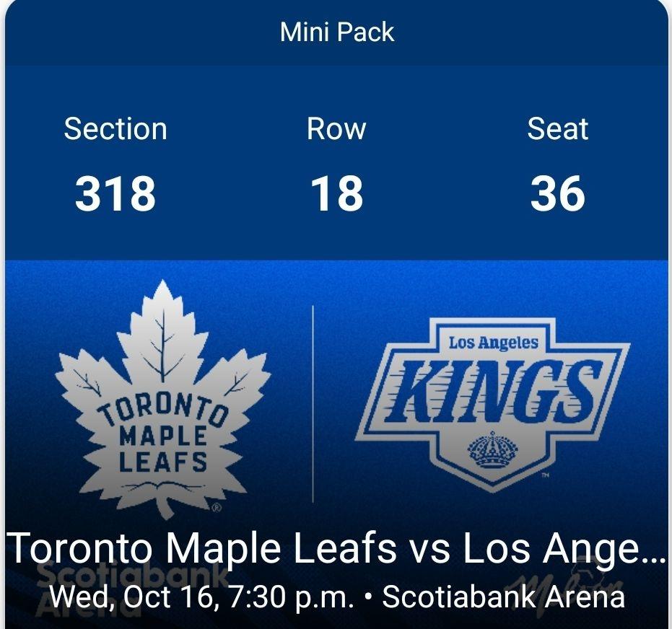672x629 pixels.
Task: Select the Mini Pack header
Action: point(337,32)
